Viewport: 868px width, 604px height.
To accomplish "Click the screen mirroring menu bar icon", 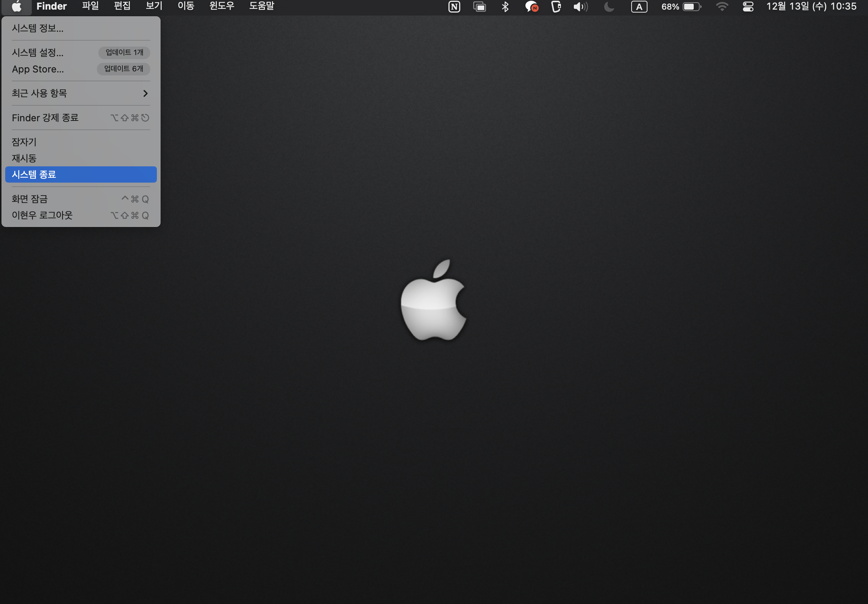I will coord(480,7).
